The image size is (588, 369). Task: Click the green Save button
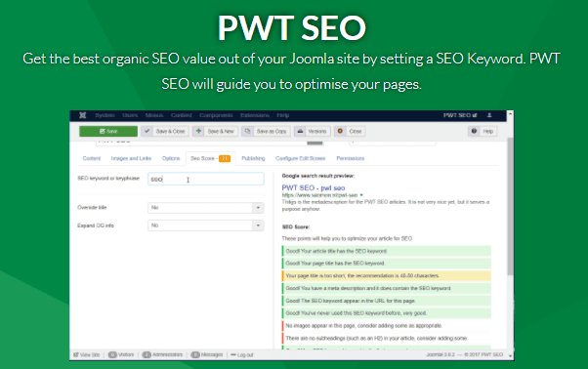point(108,131)
